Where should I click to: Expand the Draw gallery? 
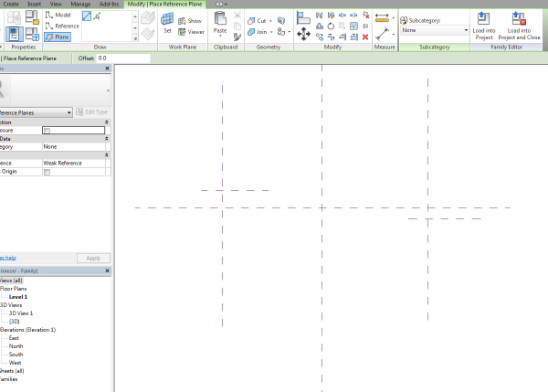tap(135, 37)
